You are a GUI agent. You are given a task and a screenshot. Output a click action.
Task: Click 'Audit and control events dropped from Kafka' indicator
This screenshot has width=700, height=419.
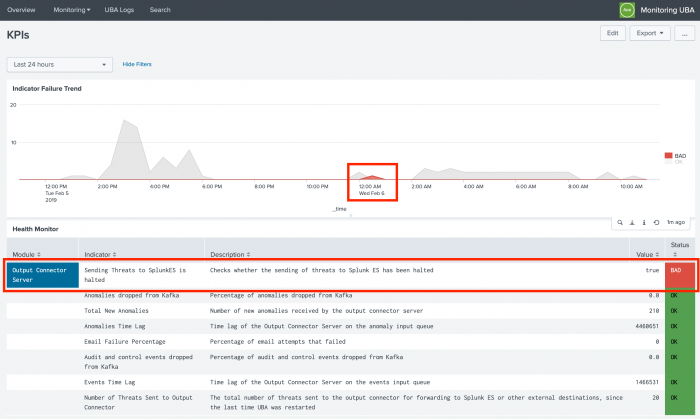(x=138, y=361)
